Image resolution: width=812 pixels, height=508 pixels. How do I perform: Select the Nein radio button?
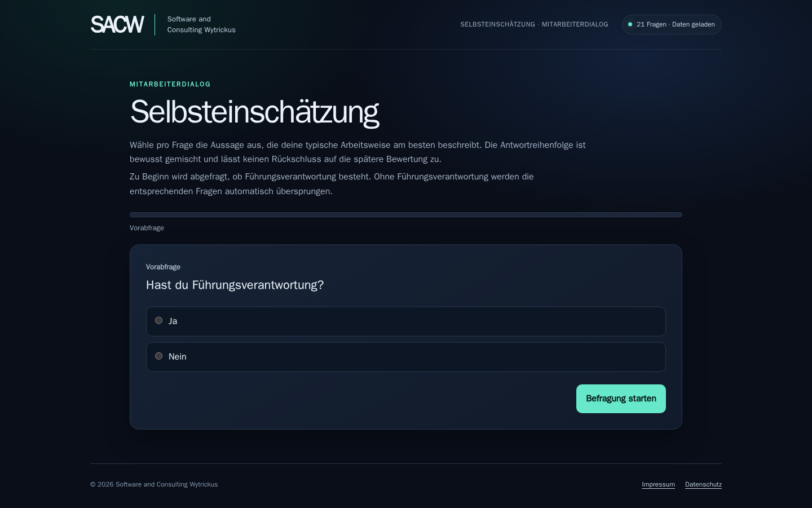tap(158, 356)
